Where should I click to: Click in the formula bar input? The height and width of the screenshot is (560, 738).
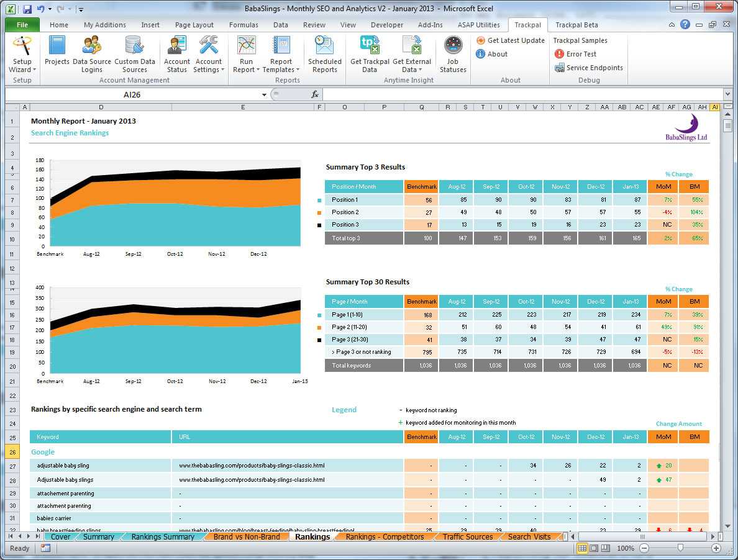point(522,94)
